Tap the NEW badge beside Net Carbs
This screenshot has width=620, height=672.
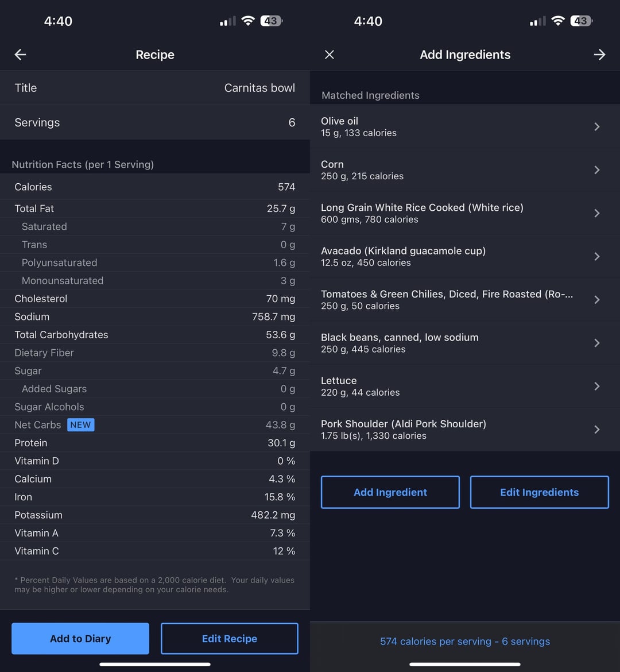pyautogui.click(x=80, y=424)
